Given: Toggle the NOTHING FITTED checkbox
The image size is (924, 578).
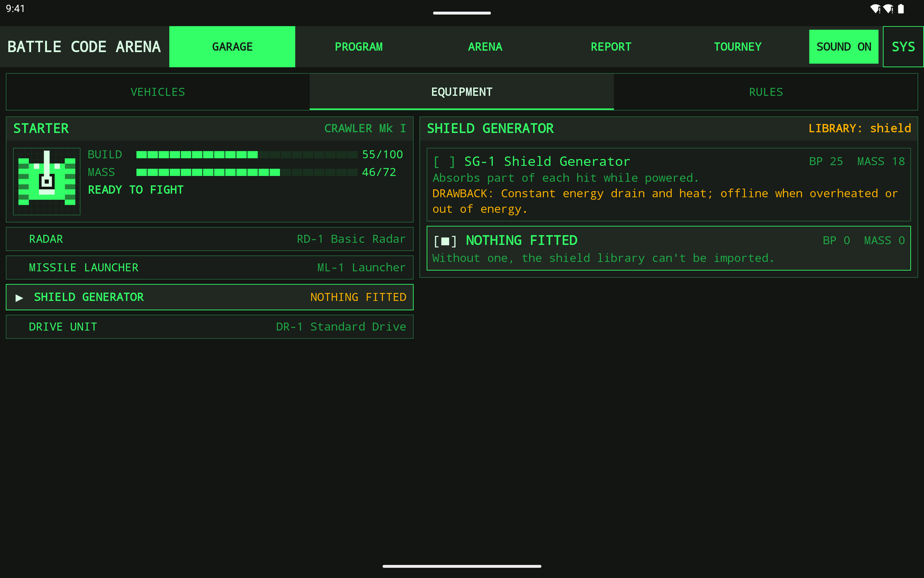Looking at the screenshot, I should [x=445, y=241].
